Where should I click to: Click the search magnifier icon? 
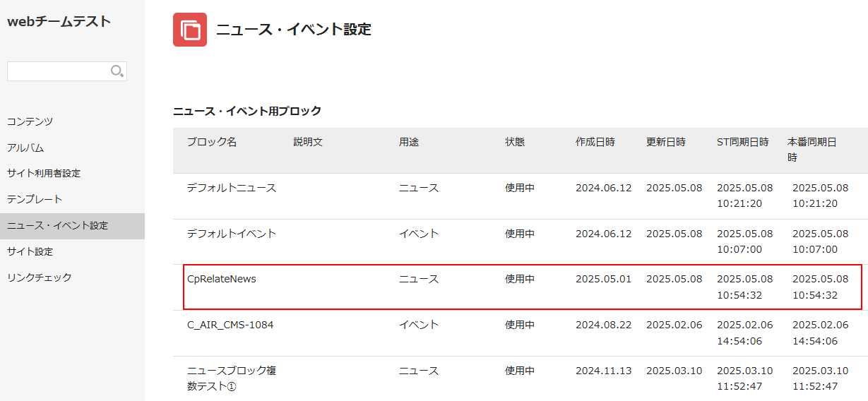click(117, 71)
